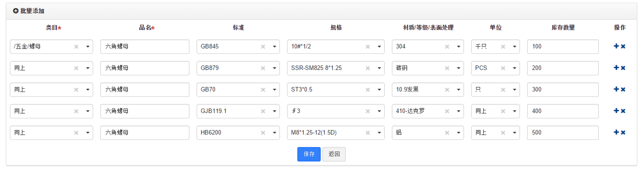Open the PCS unit dropdown
The width and height of the screenshot is (644, 174).
tap(515, 68)
